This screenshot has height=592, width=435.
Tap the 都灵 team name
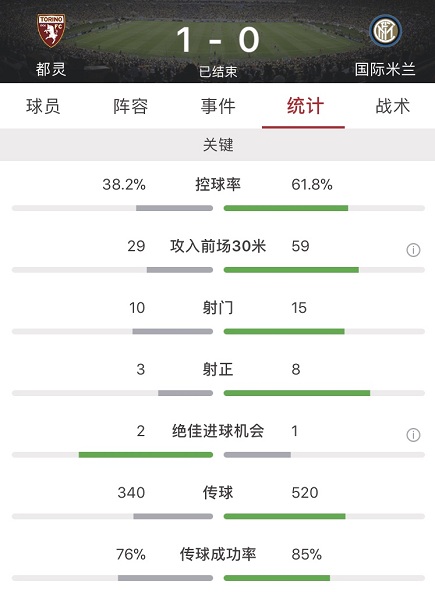click(51, 69)
